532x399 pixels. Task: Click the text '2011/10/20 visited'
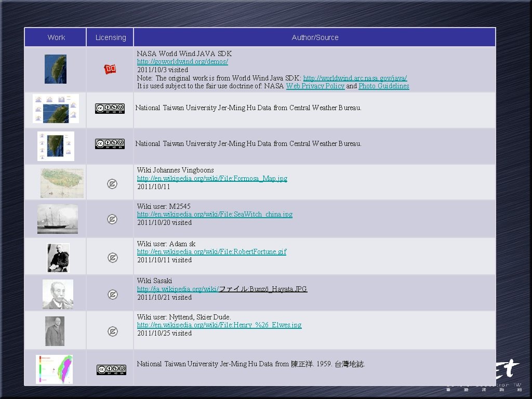tap(165, 222)
